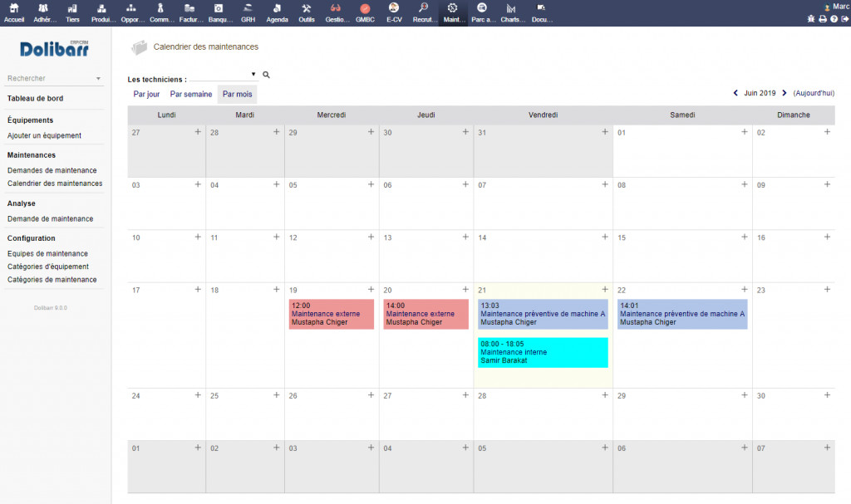The height and width of the screenshot is (504, 851).
Task: Switch to Par jour view
Action: coord(146,94)
